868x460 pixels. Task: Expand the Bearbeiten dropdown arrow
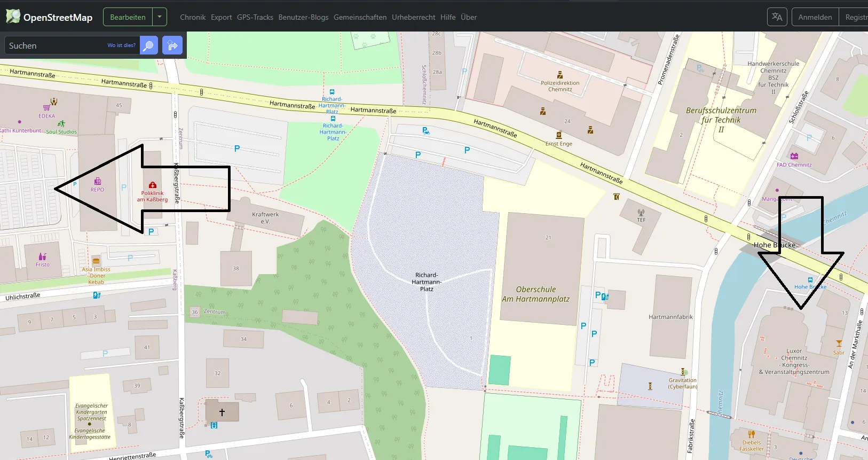click(x=160, y=17)
